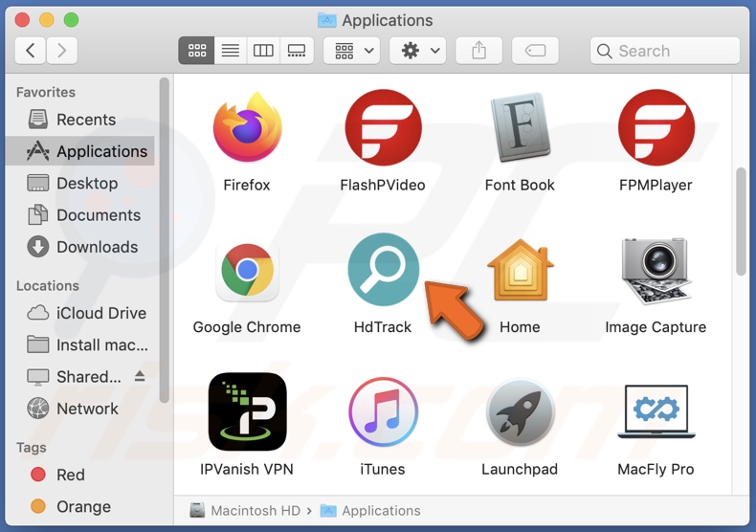Open iCloud Drive in the sidebar
Screen dimensions: 756x532
(x=80, y=313)
